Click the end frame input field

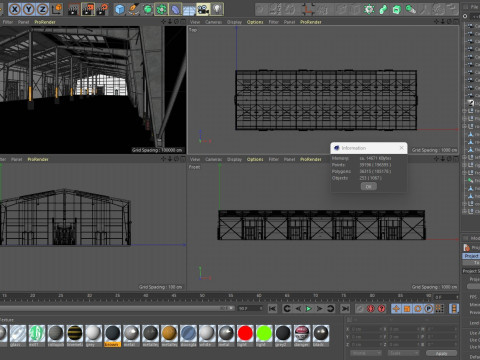pos(250,309)
